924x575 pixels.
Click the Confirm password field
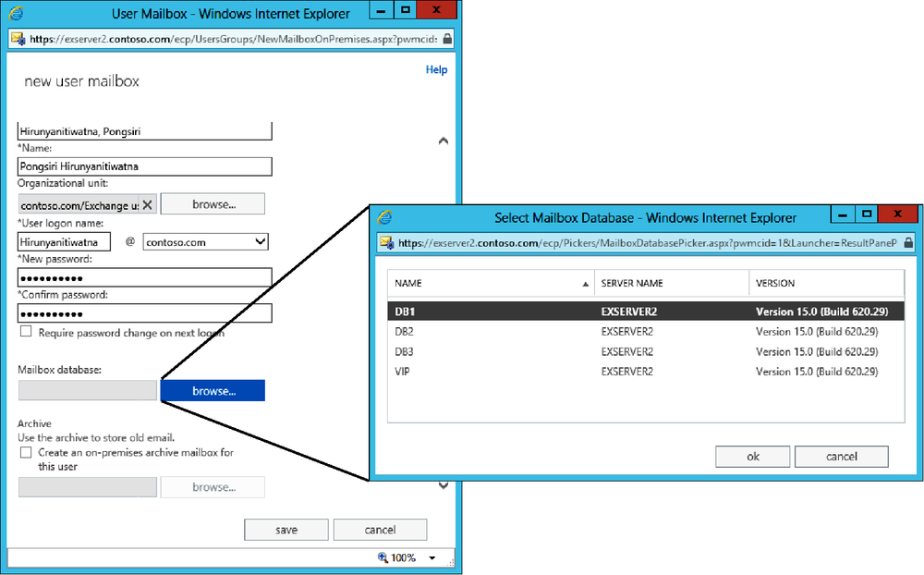(x=145, y=313)
